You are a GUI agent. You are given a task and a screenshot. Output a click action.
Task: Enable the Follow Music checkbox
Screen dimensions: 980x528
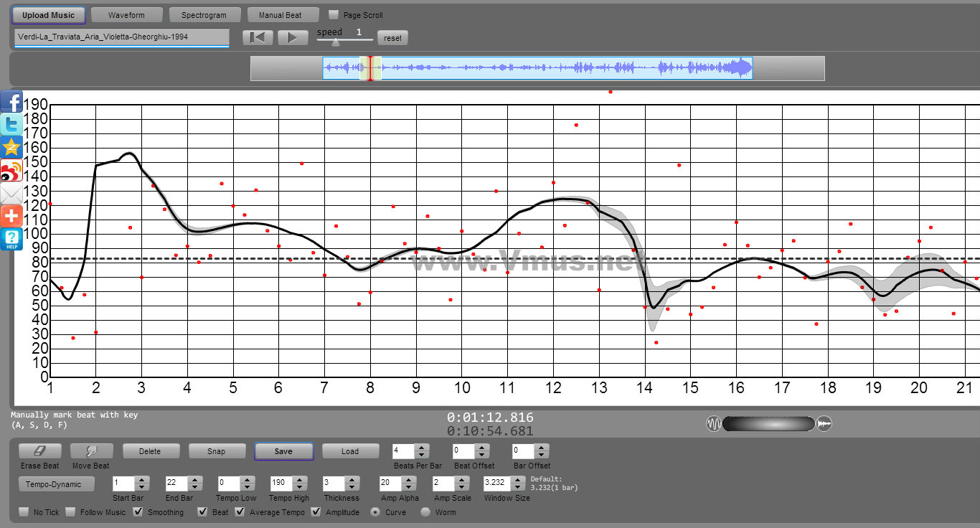pyautogui.click(x=70, y=512)
